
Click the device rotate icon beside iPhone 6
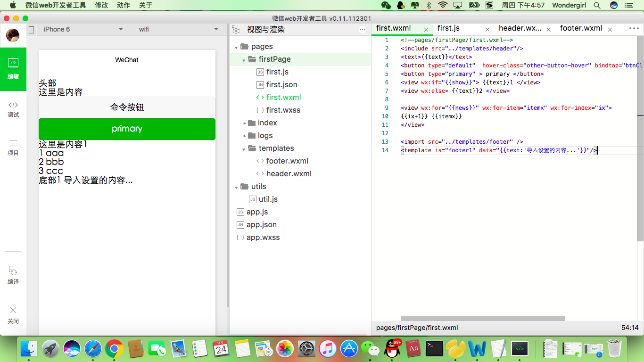pos(32,29)
